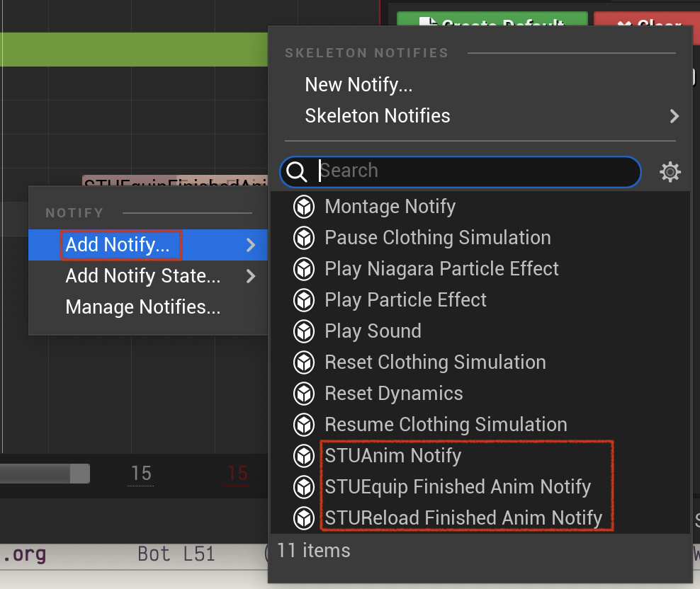The image size is (700, 589).
Task: Expand the Skeleton Notifies submenu arrow
Action: click(674, 117)
